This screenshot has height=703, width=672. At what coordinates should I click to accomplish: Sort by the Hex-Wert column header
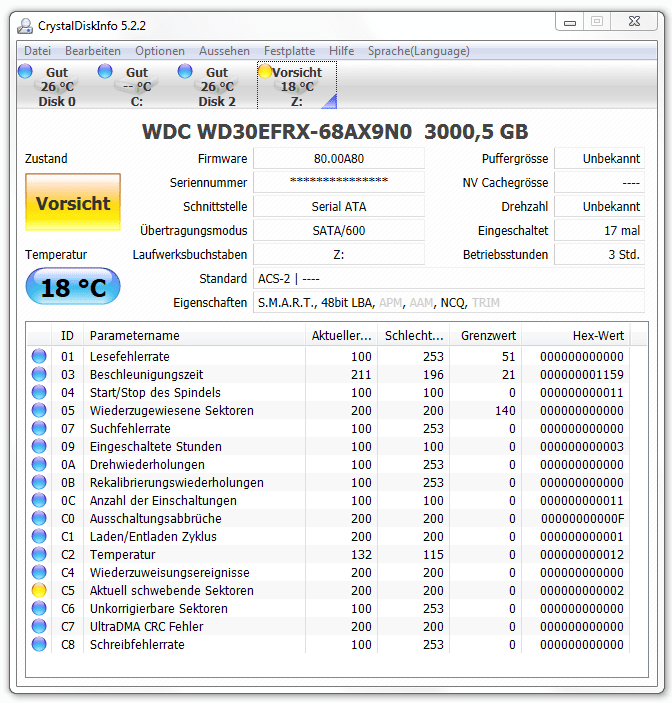(x=576, y=335)
